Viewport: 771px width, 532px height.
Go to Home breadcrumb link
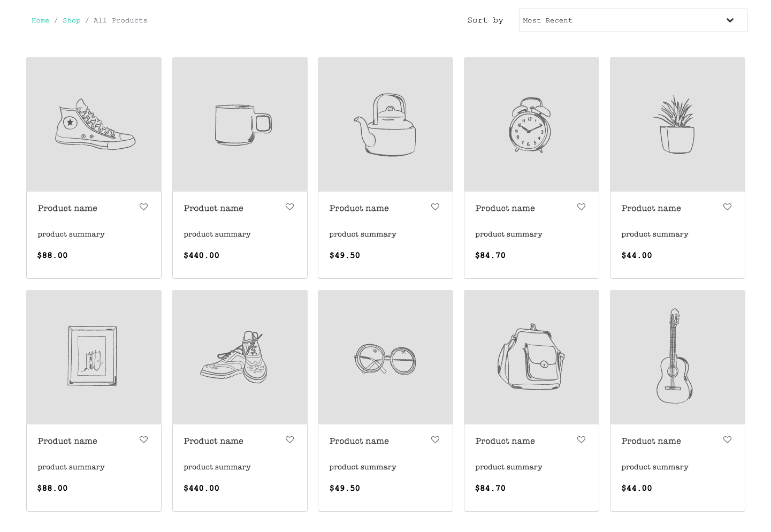click(x=40, y=20)
